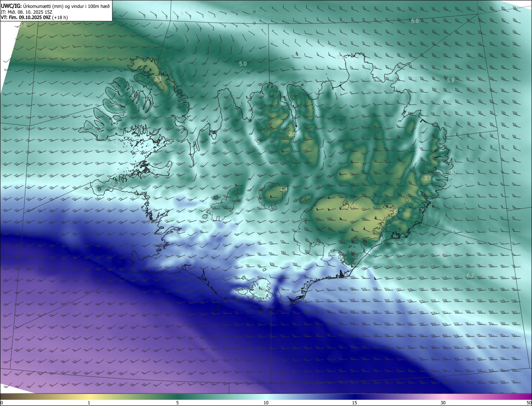Select the '5.8' value label on the map
532x406 pixels.
click(x=451, y=80)
